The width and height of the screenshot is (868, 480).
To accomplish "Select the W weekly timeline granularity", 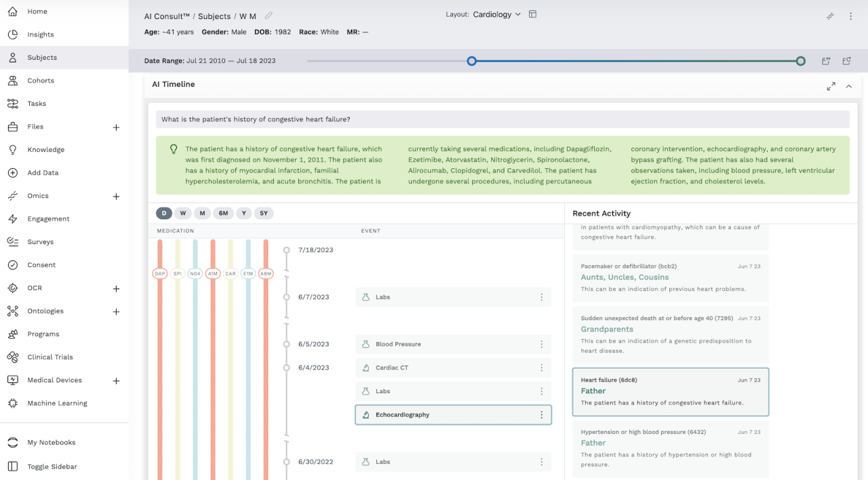I will point(182,213).
